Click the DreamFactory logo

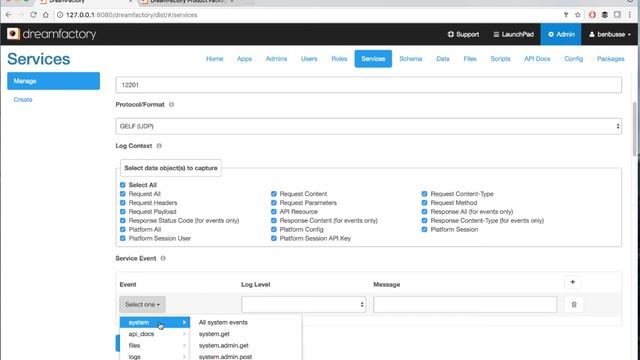click(51, 34)
